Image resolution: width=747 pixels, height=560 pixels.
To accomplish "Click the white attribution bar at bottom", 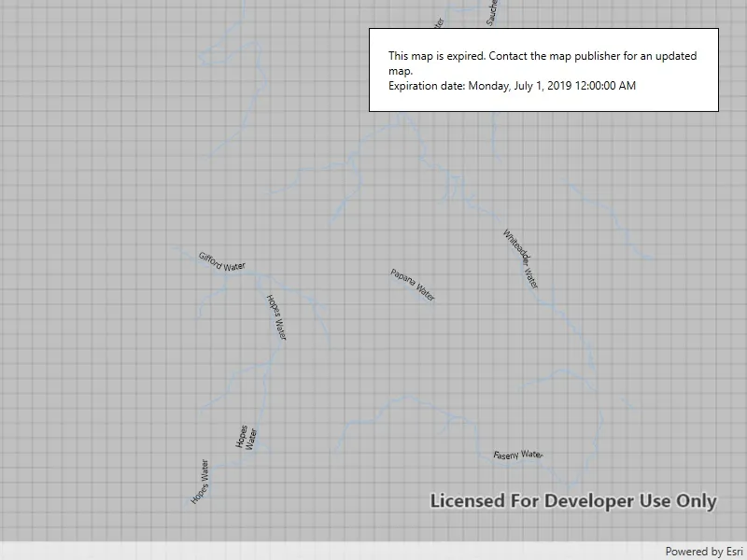I will click(x=373, y=551).
